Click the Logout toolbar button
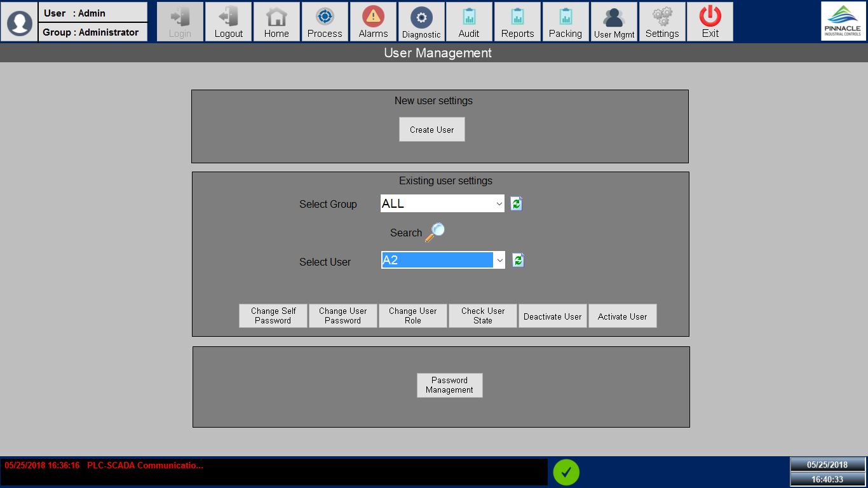This screenshot has height=488, width=868. point(228,22)
